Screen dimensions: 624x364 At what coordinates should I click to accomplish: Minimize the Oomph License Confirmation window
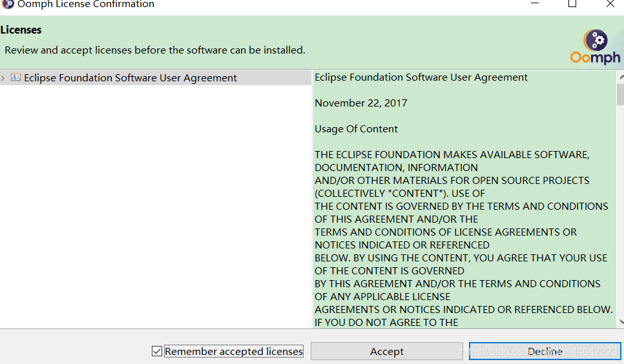click(x=535, y=4)
